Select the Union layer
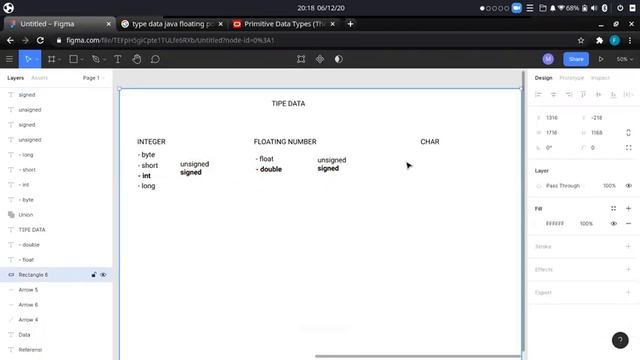The image size is (640, 360). pyautogui.click(x=56, y=215)
